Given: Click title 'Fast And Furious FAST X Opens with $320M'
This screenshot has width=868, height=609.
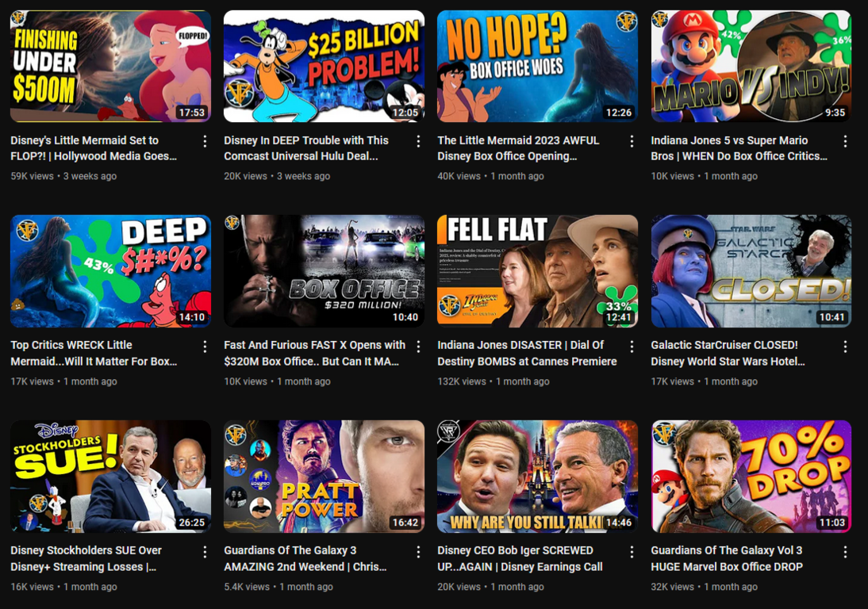Looking at the screenshot, I should point(314,354).
